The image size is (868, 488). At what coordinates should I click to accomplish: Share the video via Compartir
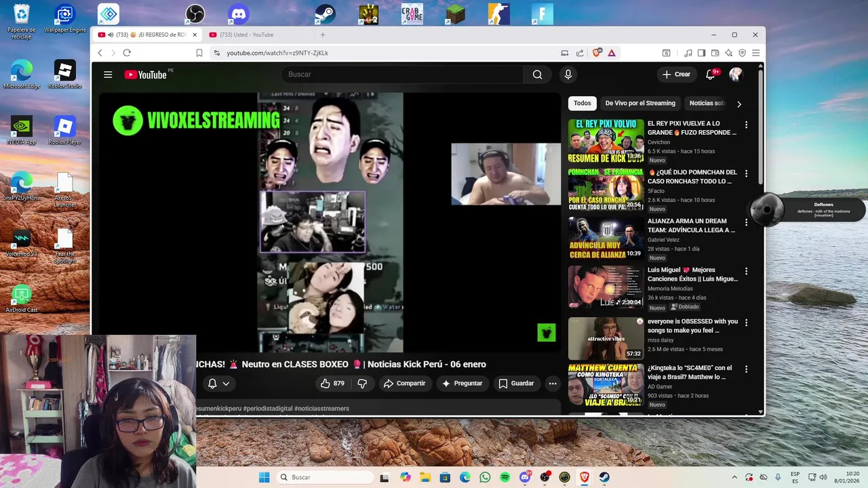[x=404, y=384]
